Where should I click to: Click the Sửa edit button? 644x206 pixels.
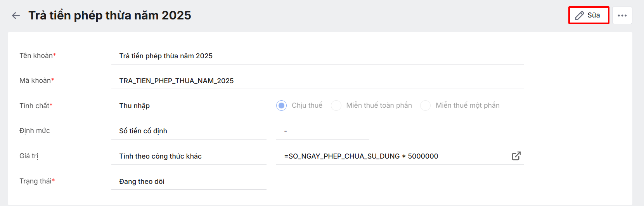[588, 16]
